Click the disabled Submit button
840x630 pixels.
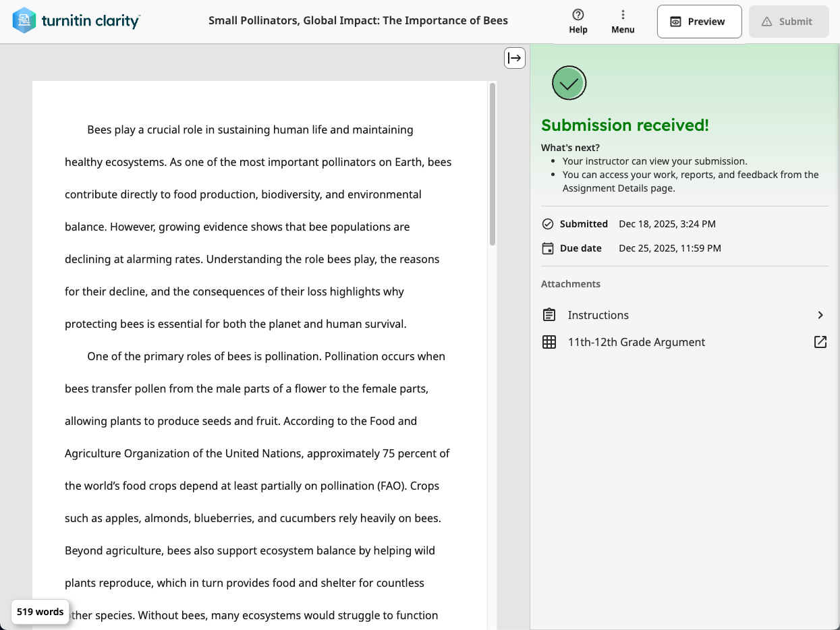(789, 22)
